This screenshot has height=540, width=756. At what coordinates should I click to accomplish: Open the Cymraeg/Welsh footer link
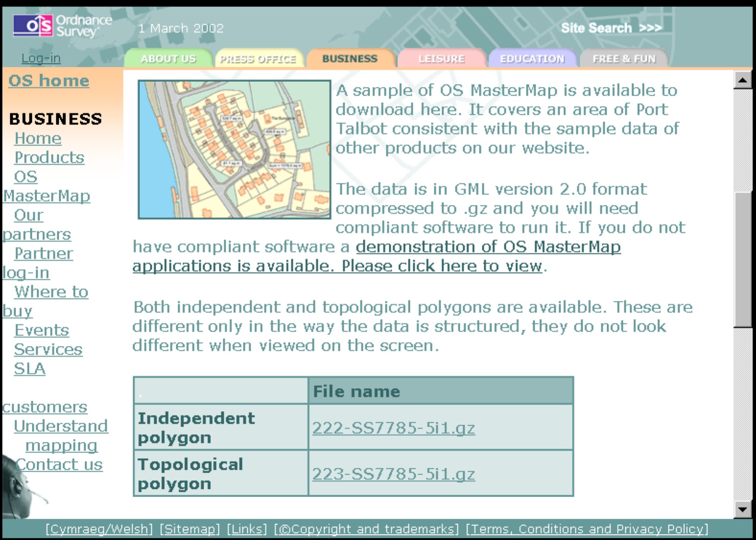pos(99,529)
